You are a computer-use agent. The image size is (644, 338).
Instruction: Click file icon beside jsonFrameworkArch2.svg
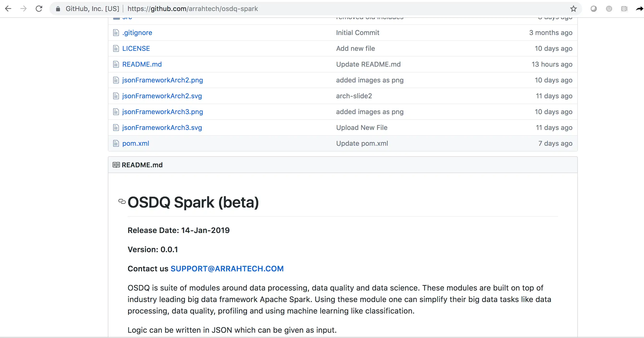click(x=116, y=96)
